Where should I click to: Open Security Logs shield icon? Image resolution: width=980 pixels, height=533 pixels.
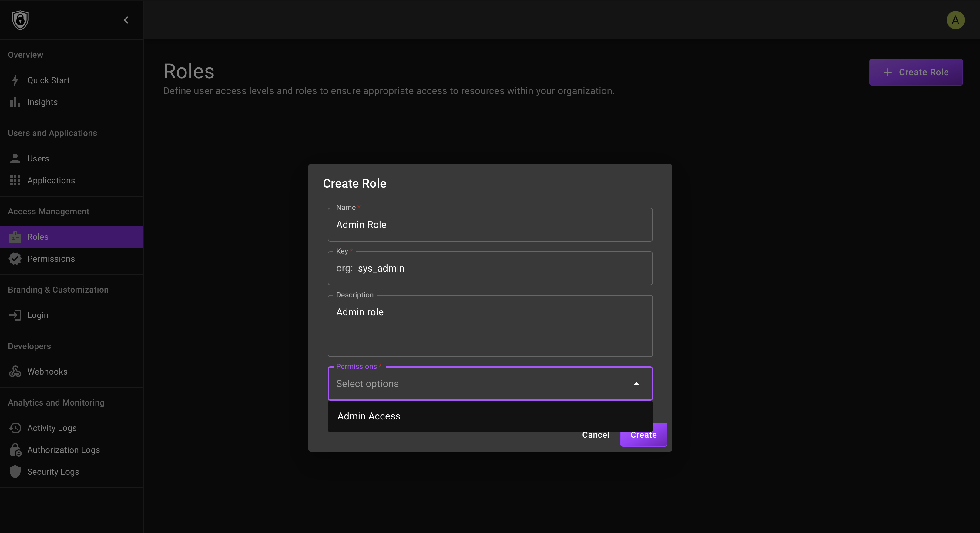pyautogui.click(x=15, y=472)
